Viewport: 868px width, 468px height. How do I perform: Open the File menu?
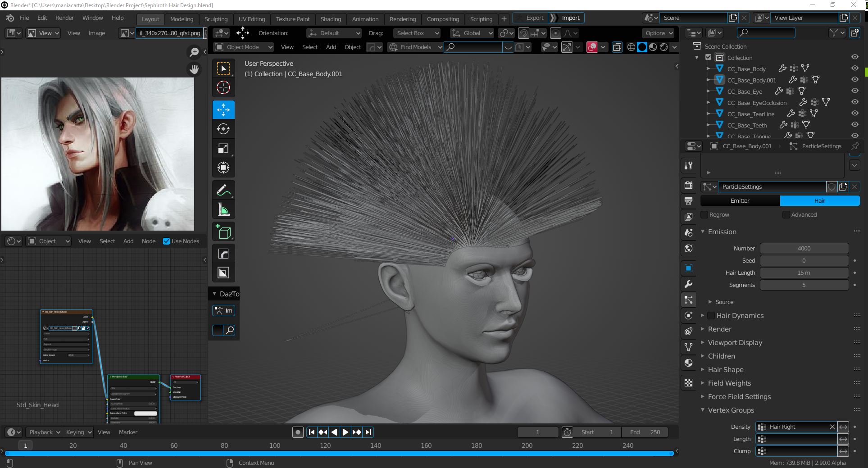24,18
